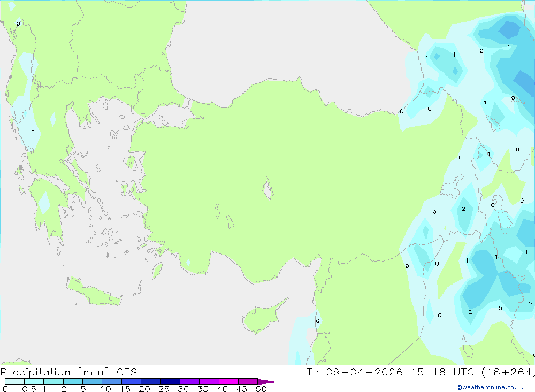Click the '15..18 UTC' time text

(x=442, y=372)
